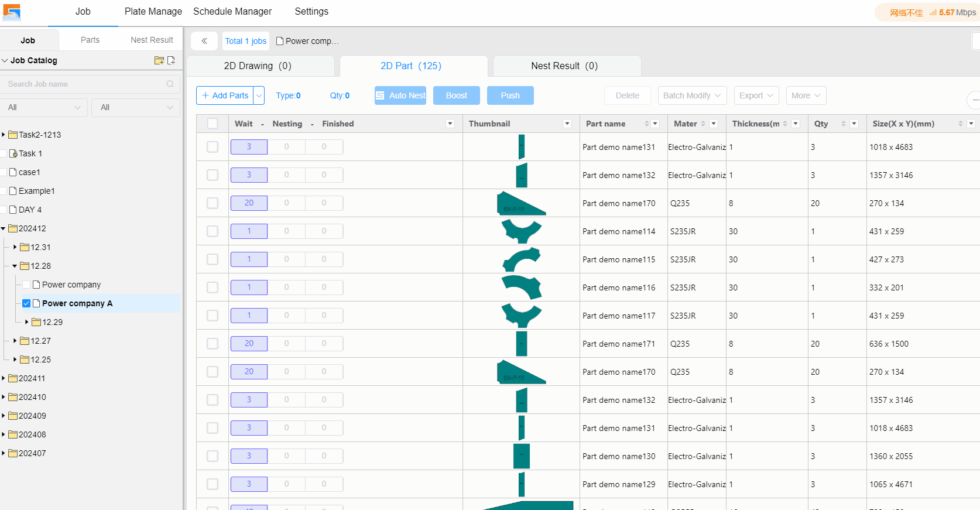Click the Auto Nest button icon

381,95
